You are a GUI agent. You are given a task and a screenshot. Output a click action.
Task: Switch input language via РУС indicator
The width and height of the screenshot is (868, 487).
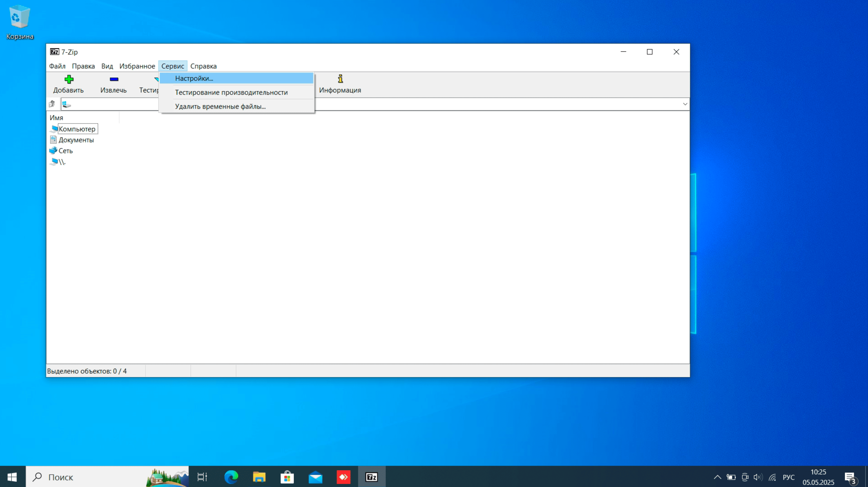click(789, 477)
